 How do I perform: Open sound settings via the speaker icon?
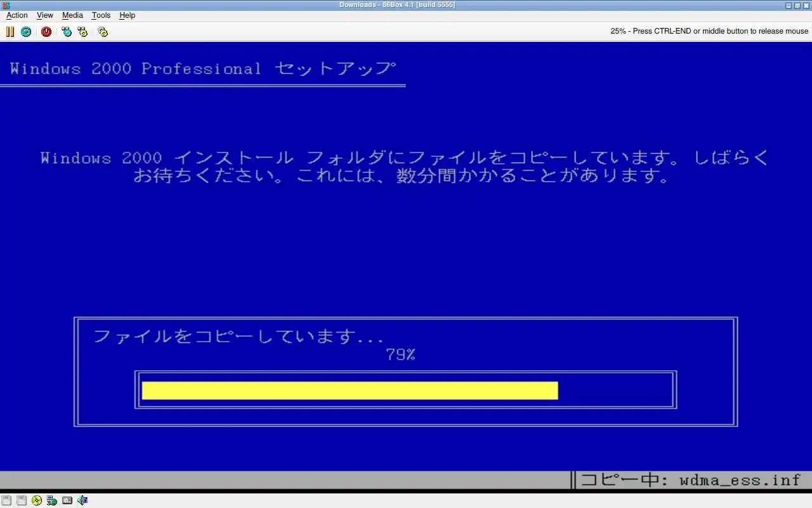point(82,500)
